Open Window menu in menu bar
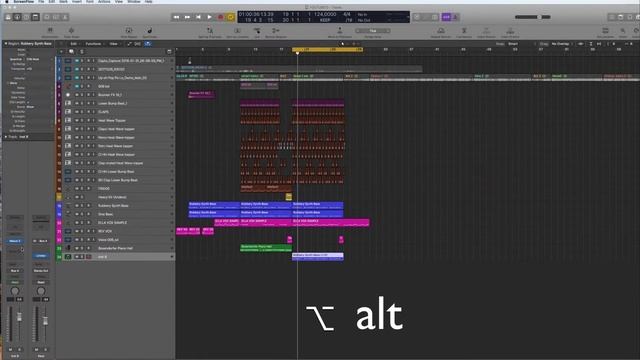 tap(134, 2)
